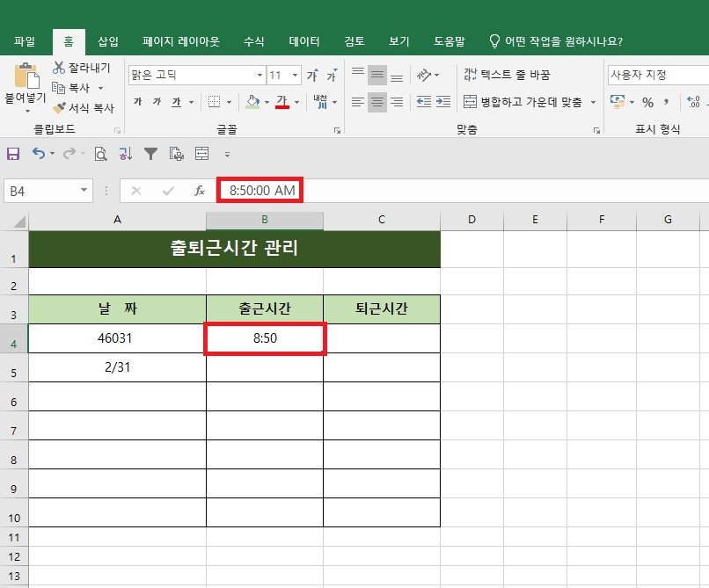Click the Cut (잘라내기) scissors icon

[x=59, y=68]
